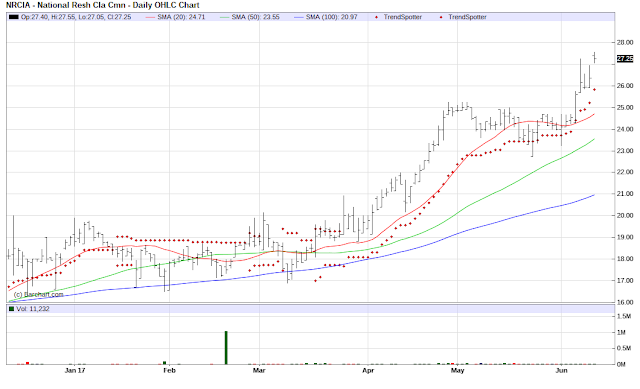Click the 16.00 price axis label
The height and width of the screenshot is (389, 640).
pos(625,302)
